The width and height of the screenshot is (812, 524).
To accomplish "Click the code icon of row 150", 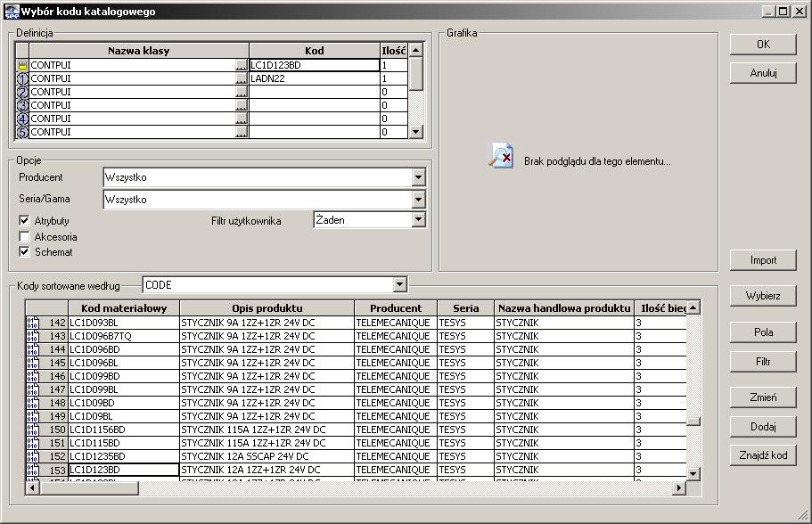I will tap(33, 430).
